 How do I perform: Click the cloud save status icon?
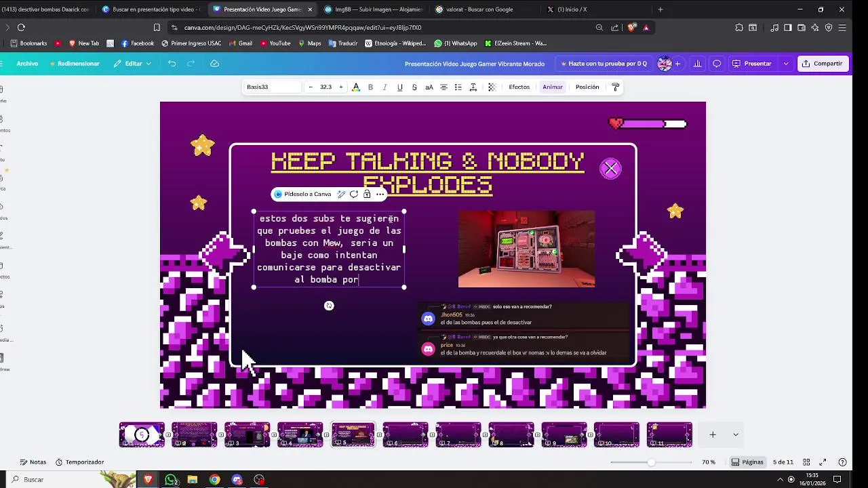coord(215,64)
